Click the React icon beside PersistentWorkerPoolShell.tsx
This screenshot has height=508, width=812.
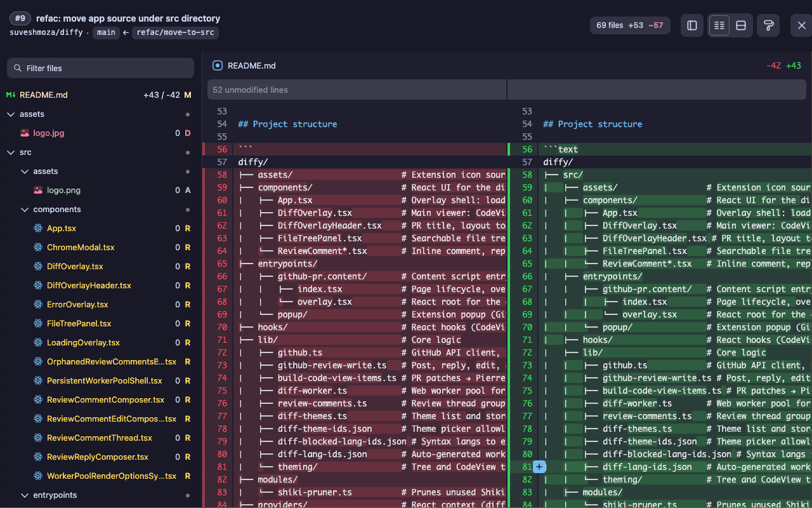[x=38, y=380]
